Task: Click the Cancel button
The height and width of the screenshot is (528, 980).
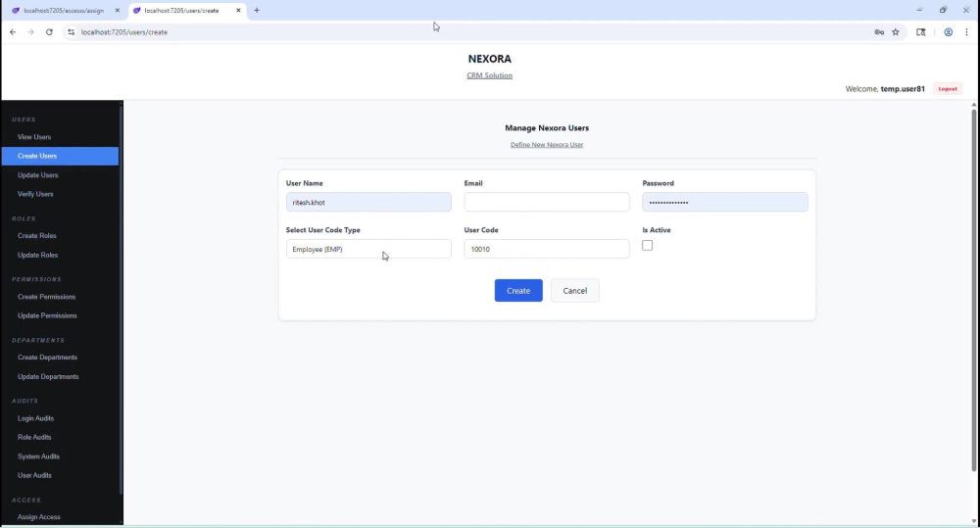Action: (574, 291)
